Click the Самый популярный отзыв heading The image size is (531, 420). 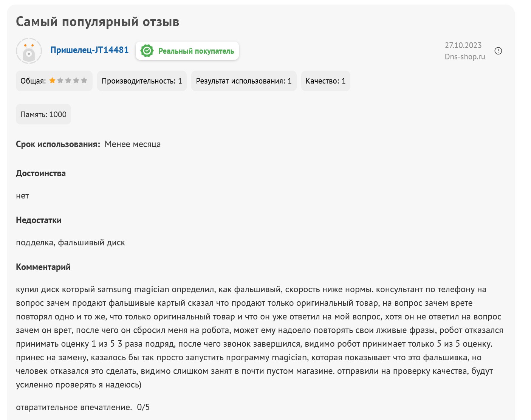[x=98, y=22]
